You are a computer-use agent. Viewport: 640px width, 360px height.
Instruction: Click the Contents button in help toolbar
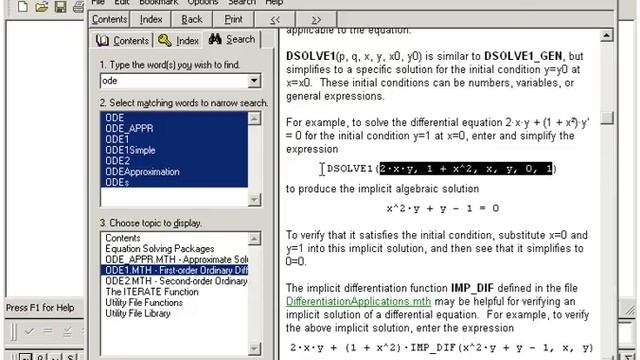[x=109, y=19]
